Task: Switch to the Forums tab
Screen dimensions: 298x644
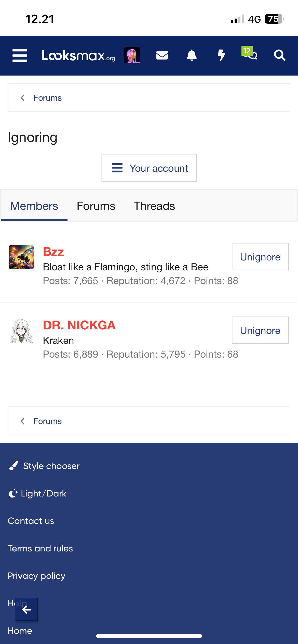Action: click(96, 206)
